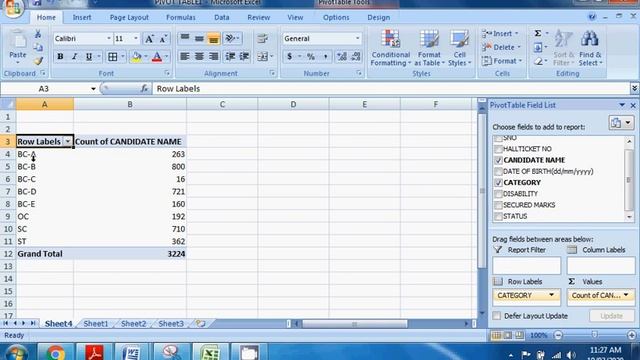Toggle Bold formatting

point(60,57)
